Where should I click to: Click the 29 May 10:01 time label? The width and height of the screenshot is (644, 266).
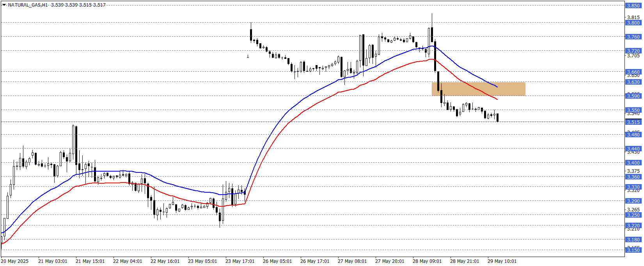502,261
